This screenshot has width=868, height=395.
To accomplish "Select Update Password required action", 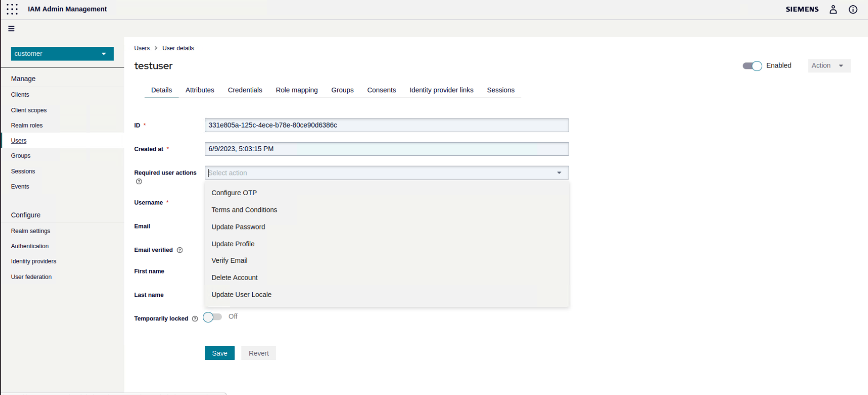I will pyautogui.click(x=238, y=227).
